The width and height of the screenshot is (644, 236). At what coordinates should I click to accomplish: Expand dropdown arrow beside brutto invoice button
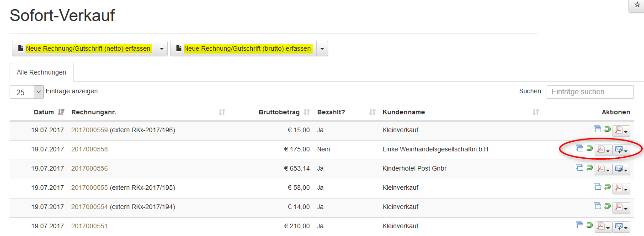(x=322, y=48)
